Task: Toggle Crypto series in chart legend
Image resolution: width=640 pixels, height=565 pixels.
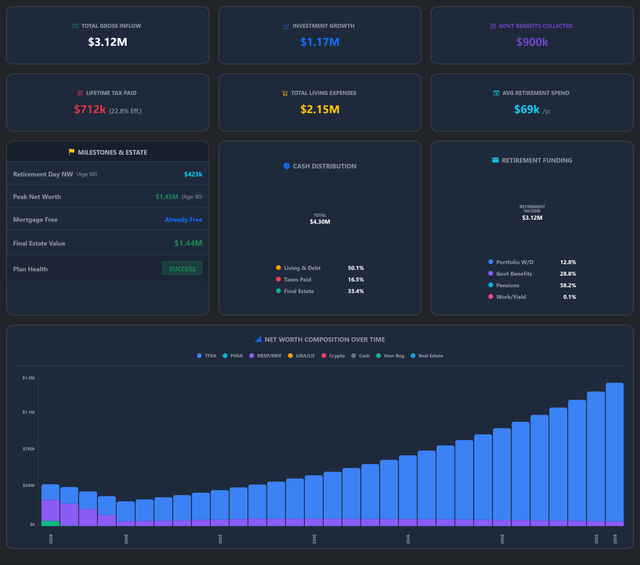Action: [x=333, y=356]
